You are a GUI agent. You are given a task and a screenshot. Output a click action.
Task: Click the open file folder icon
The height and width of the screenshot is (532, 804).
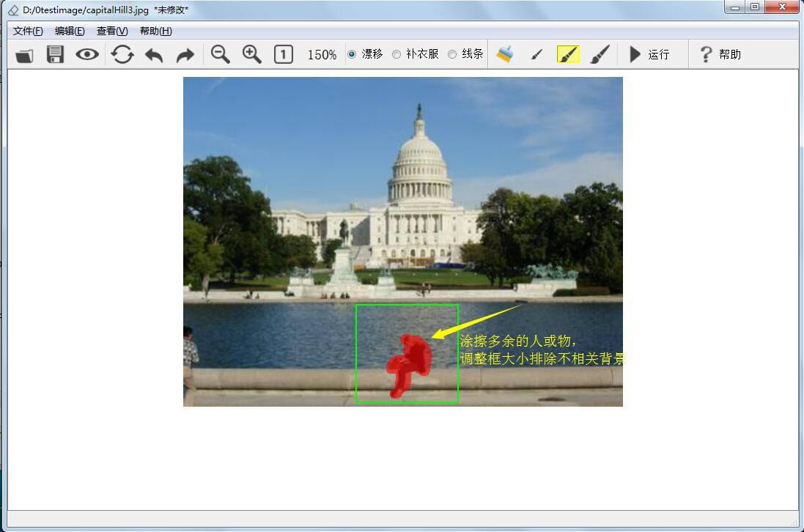click(24, 55)
